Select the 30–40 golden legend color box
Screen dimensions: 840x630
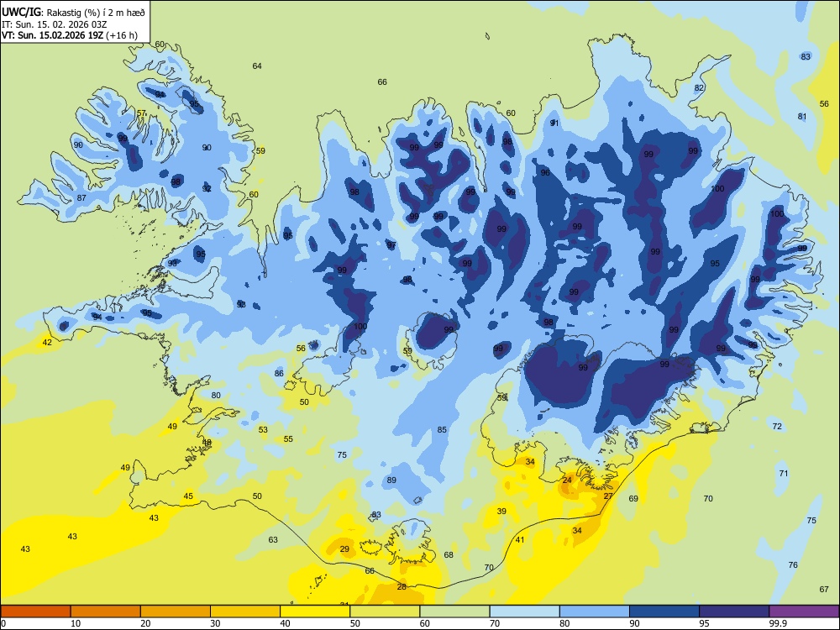pyautogui.click(x=245, y=612)
